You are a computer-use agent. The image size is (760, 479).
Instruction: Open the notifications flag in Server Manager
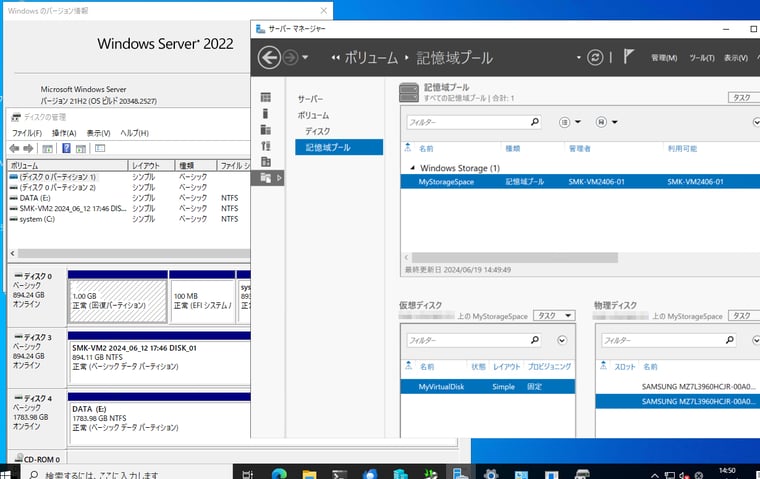[628, 57]
